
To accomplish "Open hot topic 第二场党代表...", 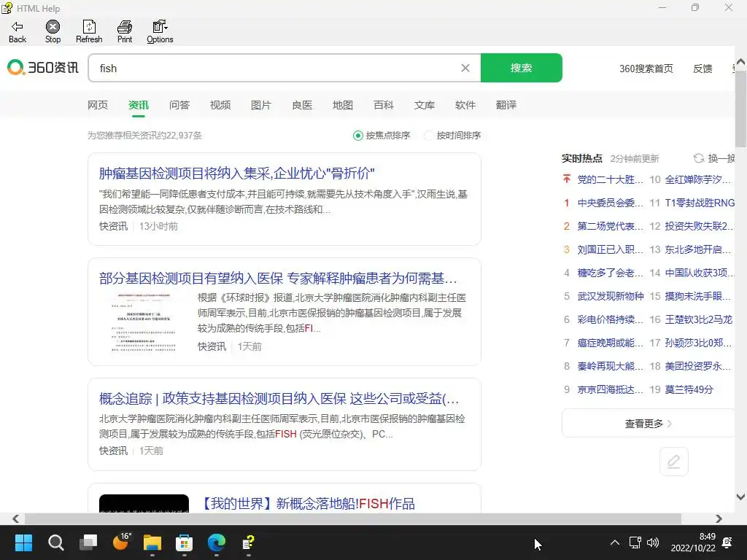I will click(611, 226).
